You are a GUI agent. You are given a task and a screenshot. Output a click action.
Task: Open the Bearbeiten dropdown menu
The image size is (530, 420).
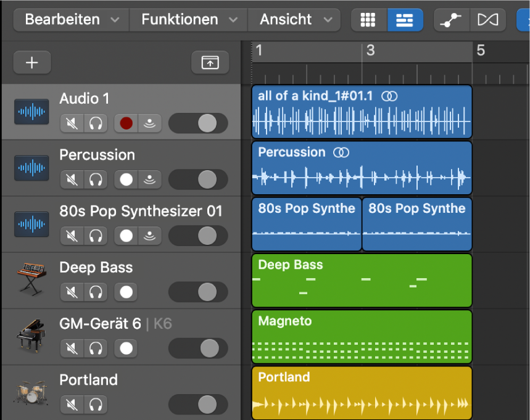pos(72,20)
